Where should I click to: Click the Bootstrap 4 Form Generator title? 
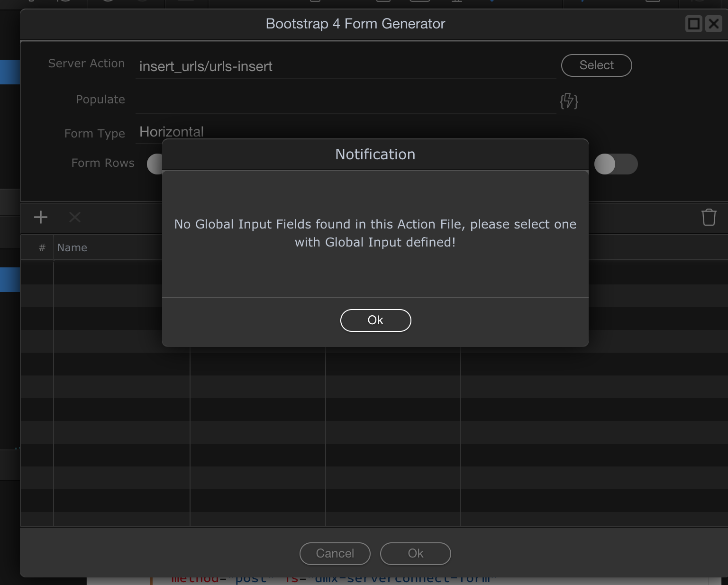(x=355, y=24)
